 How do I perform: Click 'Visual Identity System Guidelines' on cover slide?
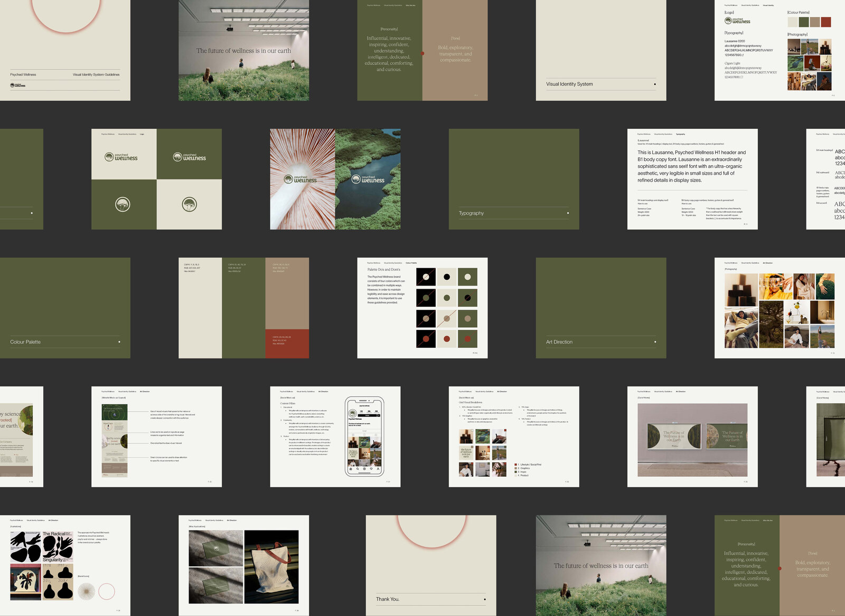[x=96, y=74]
